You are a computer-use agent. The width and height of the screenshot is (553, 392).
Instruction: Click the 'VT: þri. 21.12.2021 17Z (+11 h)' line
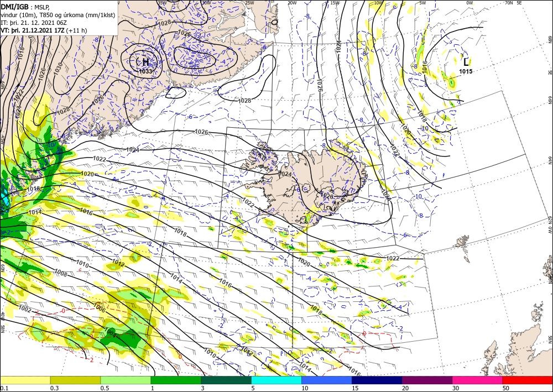[x=44, y=30]
